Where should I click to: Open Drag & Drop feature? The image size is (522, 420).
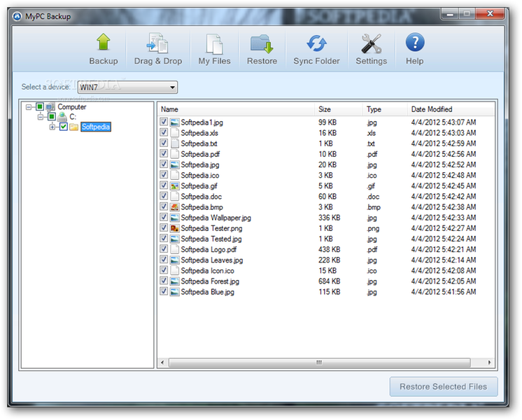point(157,49)
